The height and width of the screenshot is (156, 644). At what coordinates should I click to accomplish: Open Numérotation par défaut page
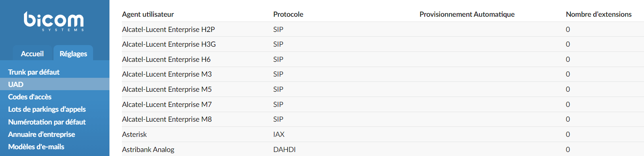[47, 122]
